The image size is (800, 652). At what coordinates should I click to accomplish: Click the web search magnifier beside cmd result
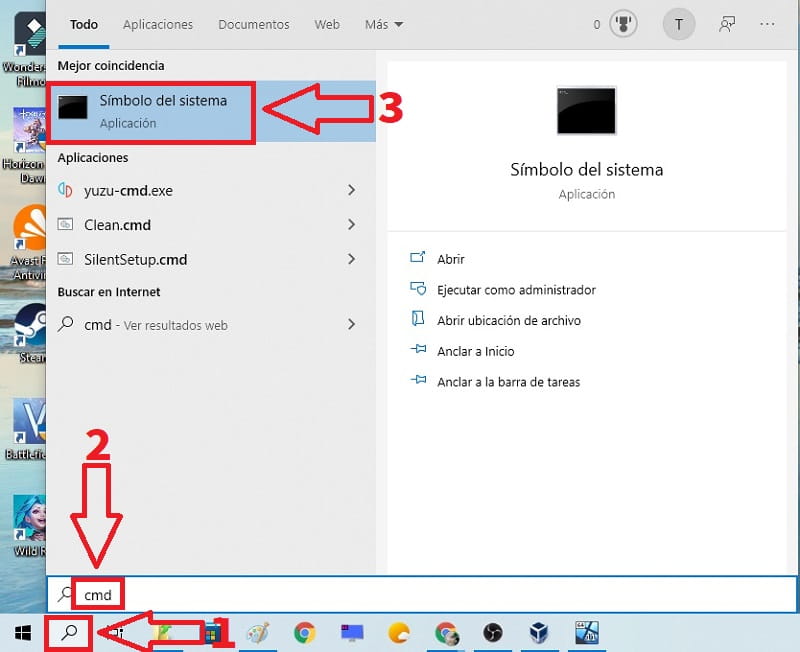tap(65, 324)
